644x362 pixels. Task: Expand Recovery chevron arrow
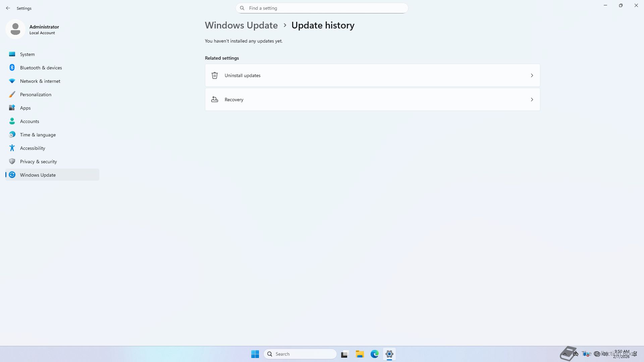coord(532,100)
